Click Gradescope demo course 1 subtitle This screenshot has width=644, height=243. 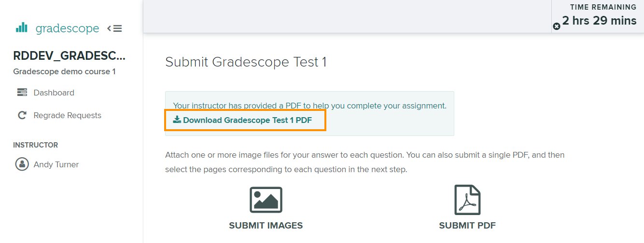[x=64, y=72]
